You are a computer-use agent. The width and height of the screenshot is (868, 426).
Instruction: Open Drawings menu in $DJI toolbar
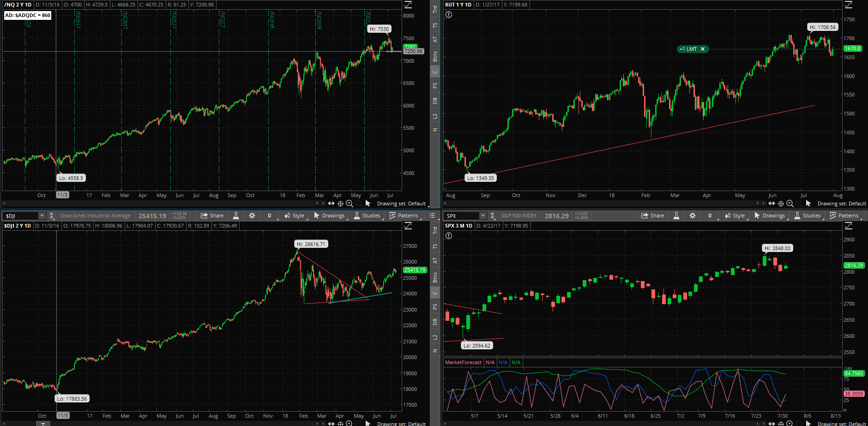[329, 216]
